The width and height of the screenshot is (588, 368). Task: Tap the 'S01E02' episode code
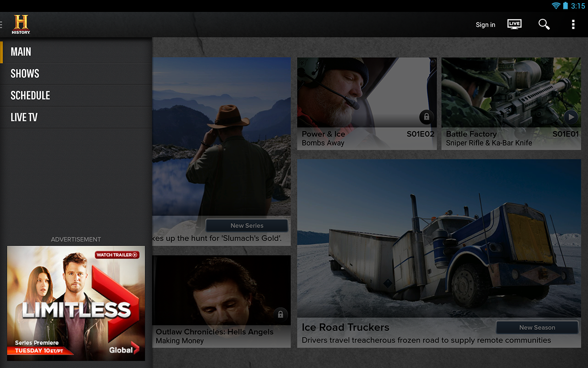click(420, 134)
